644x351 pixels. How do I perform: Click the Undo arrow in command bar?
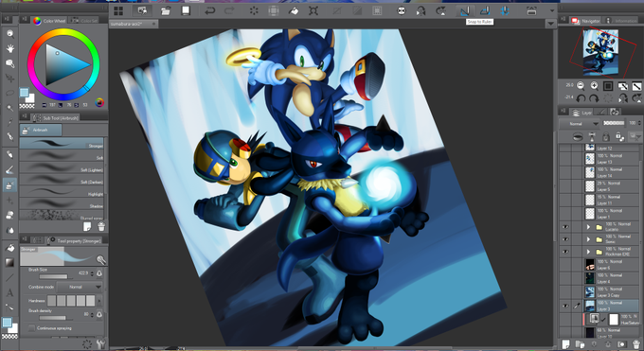pos(210,11)
